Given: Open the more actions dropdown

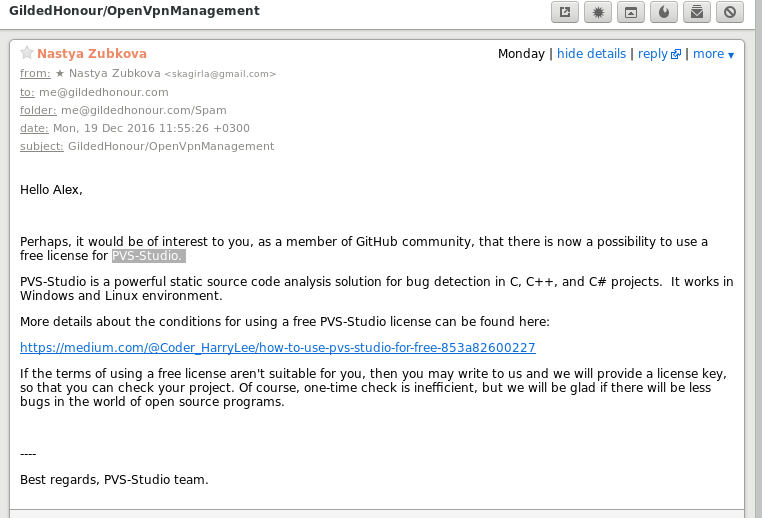Looking at the screenshot, I should 713,54.
